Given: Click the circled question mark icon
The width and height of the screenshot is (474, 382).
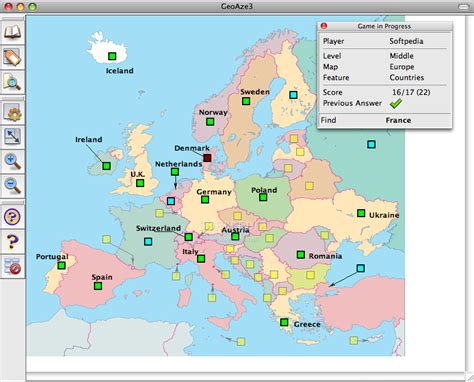Looking at the screenshot, I should coord(12,217).
